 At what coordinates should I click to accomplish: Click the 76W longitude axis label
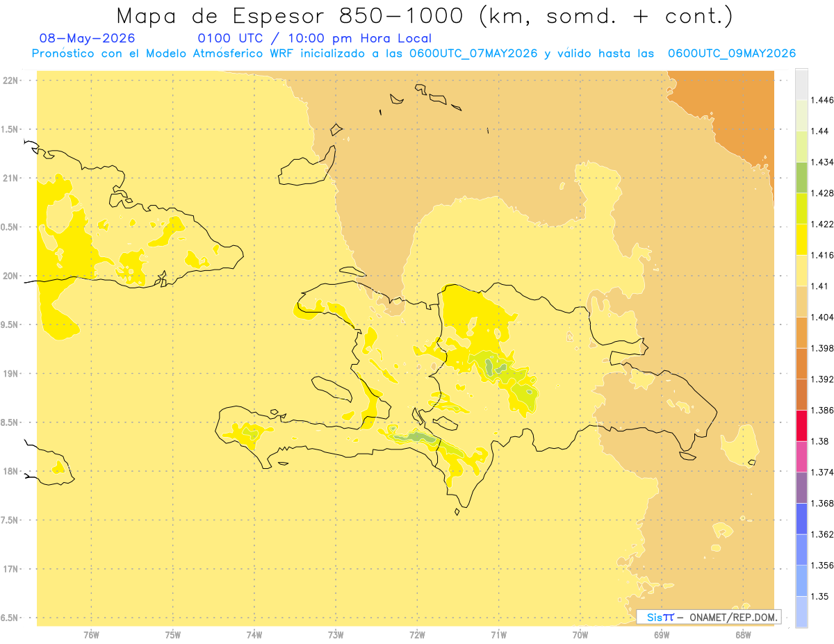91,634
